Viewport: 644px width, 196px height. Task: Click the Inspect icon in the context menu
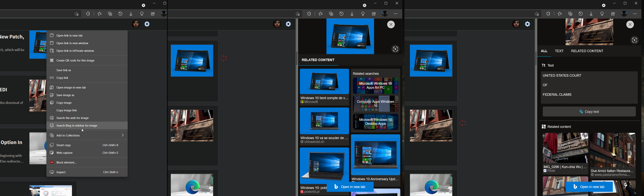(52, 172)
